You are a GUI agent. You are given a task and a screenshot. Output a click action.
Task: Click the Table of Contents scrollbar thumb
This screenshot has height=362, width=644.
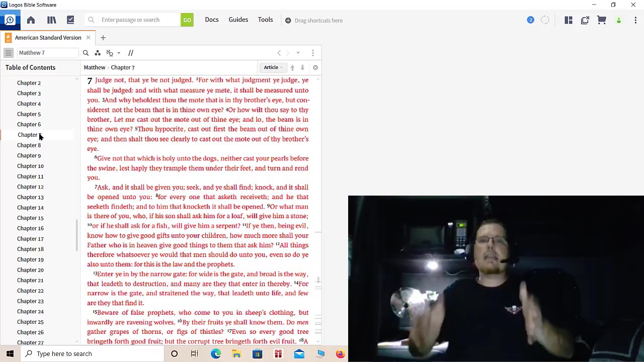point(77,235)
